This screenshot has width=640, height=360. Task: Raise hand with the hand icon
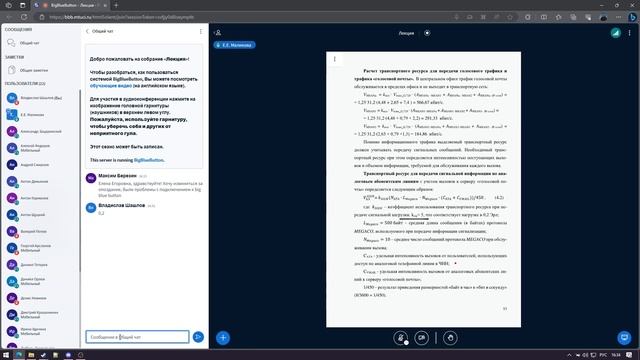[x=450, y=338]
